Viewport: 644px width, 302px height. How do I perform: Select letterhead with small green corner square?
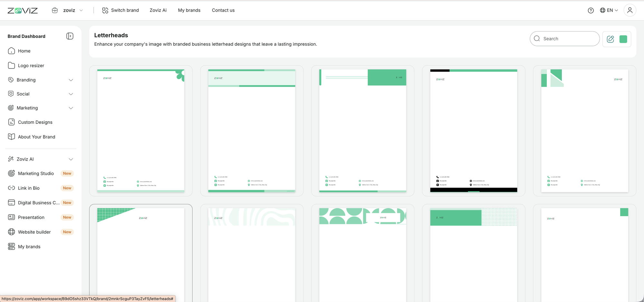(584, 253)
